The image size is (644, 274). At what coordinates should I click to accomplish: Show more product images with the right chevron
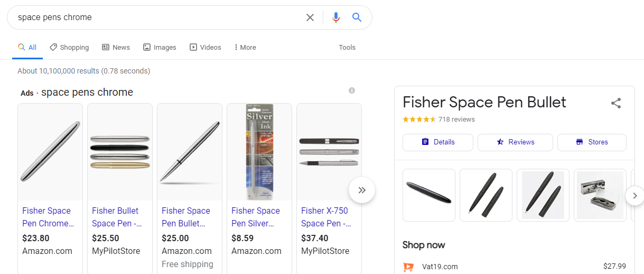635,196
